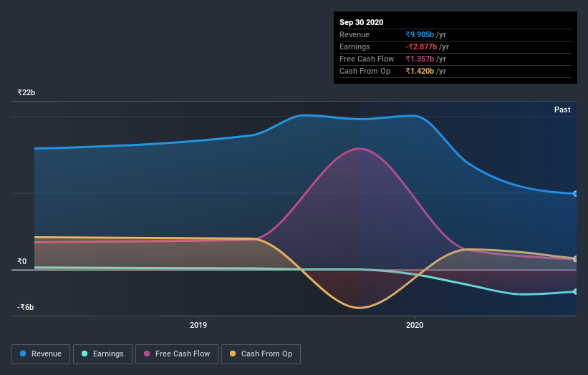Click the ₹1.357b free cash flow value
The image size is (588, 375).
(420, 59)
